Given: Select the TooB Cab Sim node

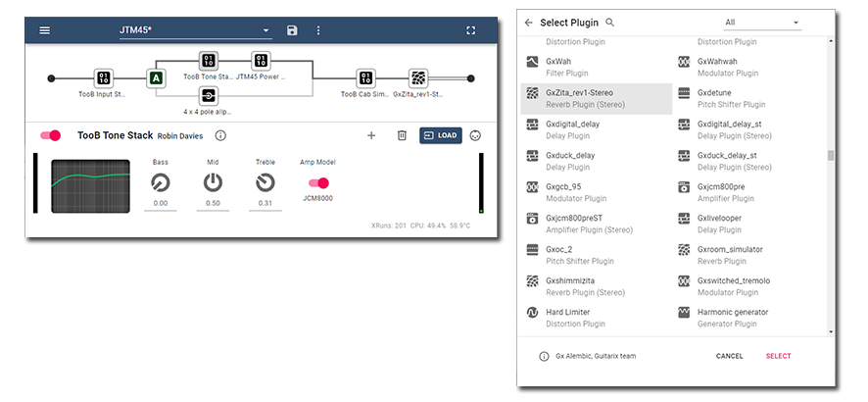Looking at the screenshot, I should point(364,78).
